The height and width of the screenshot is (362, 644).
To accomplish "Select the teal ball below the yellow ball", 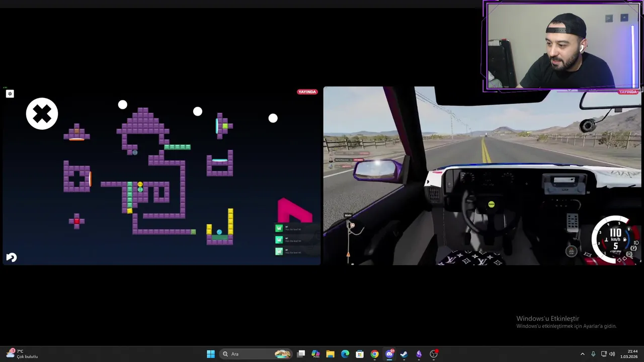I will tap(140, 190).
